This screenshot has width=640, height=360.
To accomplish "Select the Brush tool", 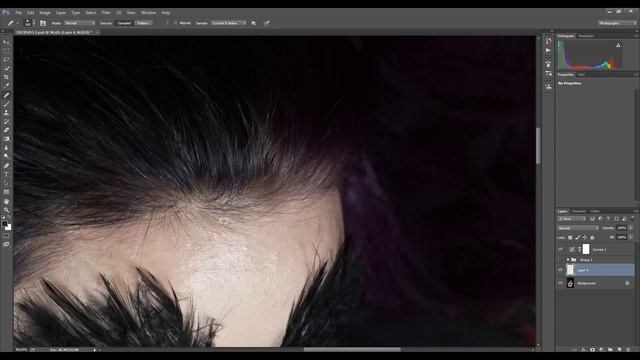I will point(6,104).
